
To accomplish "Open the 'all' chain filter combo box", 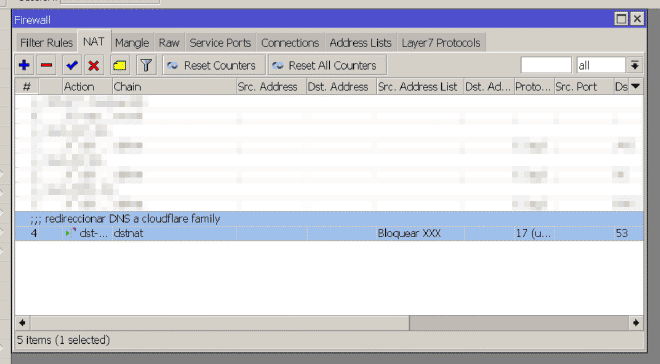I will coord(601,65).
